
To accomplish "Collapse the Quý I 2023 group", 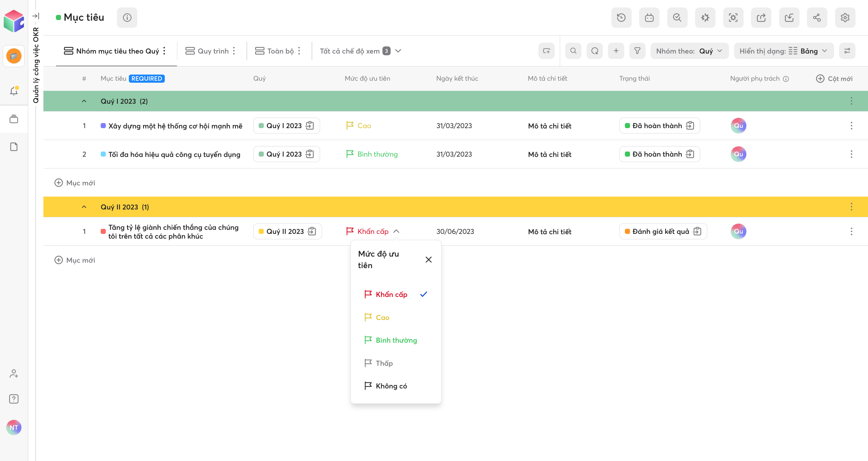I will coord(84,101).
